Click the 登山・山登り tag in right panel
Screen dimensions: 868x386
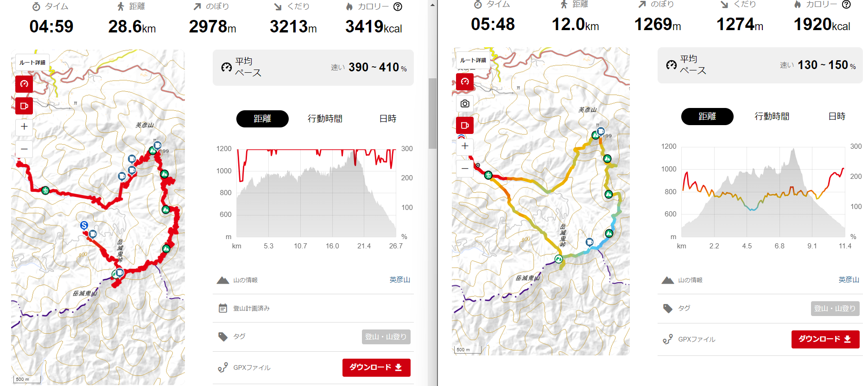835,309
